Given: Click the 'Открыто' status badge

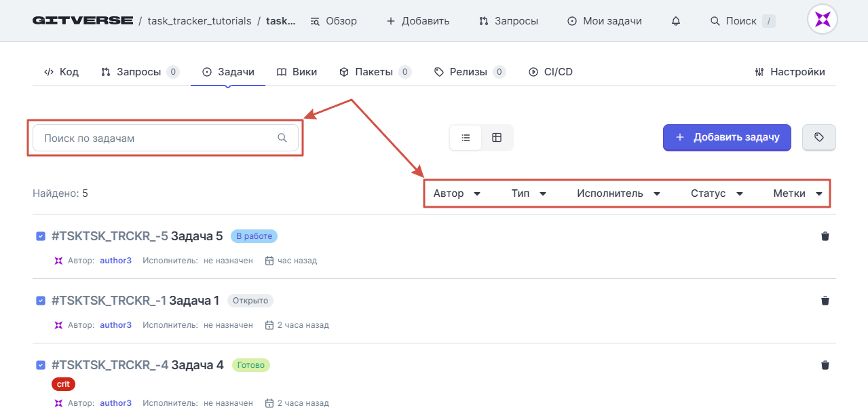Looking at the screenshot, I should [x=250, y=301].
